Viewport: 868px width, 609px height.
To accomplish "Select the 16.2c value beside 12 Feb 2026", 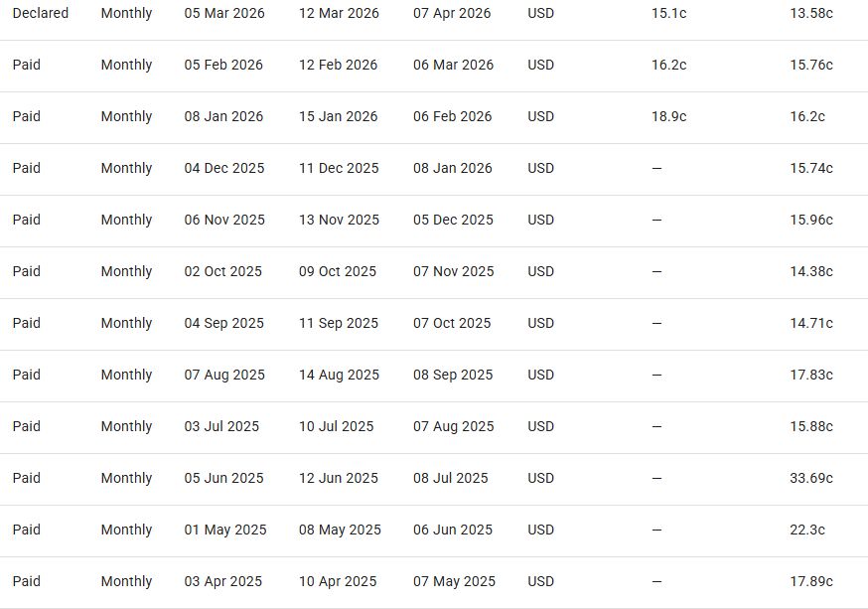I will click(668, 66).
